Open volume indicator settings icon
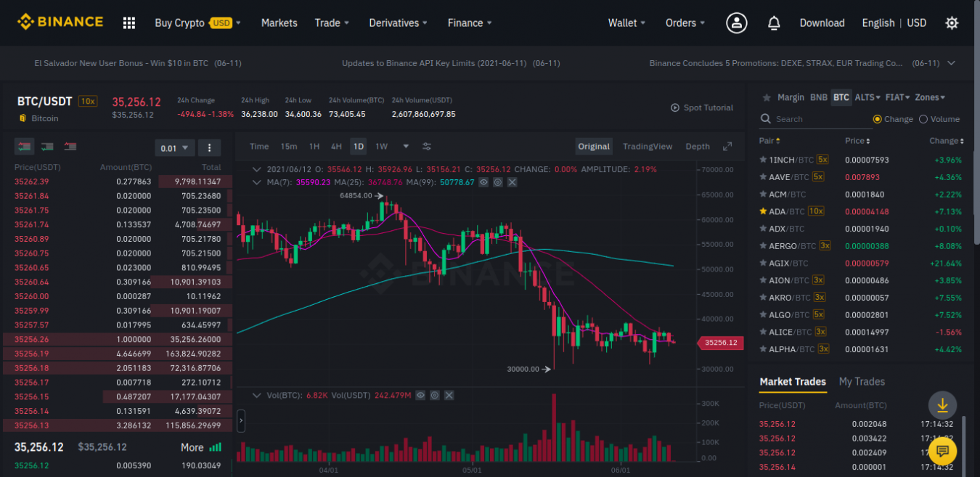The image size is (980, 477). coord(435,396)
